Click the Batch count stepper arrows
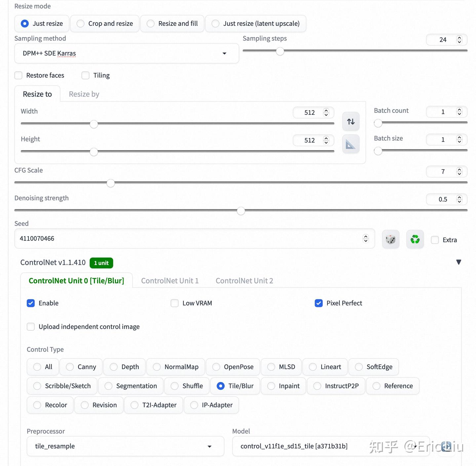 pyautogui.click(x=459, y=112)
